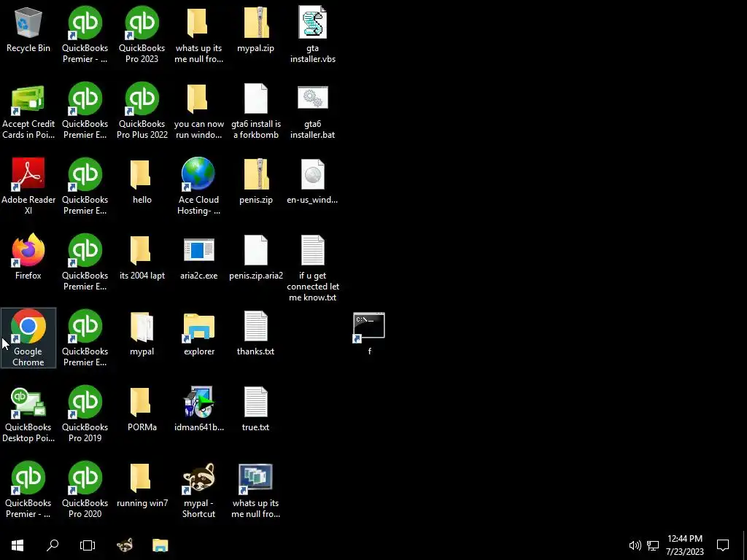
Task: Open File Explorer from the taskbar
Action: pyautogui.click(x=160, y=545)
